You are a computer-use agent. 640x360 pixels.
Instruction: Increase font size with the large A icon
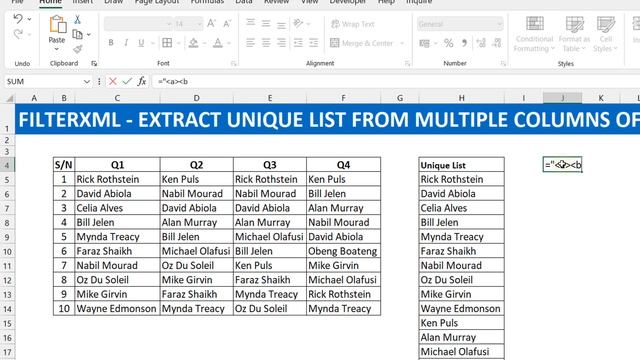pyautogui.click(x=211, y=24)
